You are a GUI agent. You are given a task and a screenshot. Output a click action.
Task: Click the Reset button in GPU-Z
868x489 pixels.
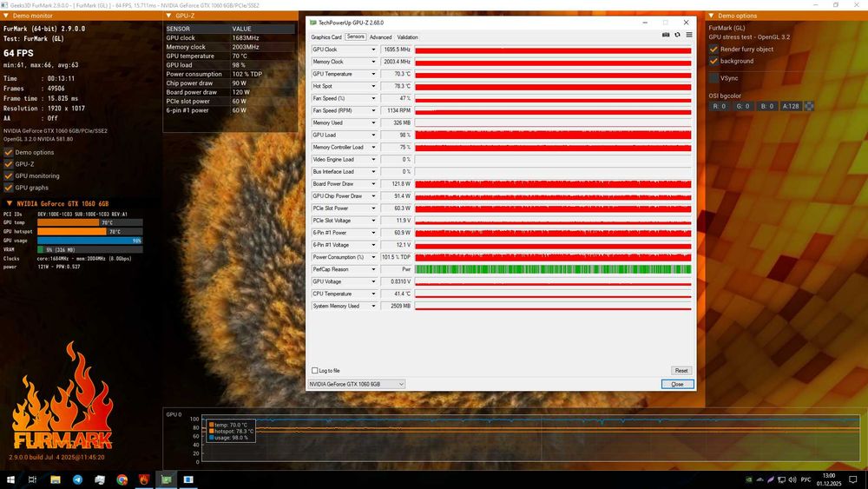(x=681, y=371)
